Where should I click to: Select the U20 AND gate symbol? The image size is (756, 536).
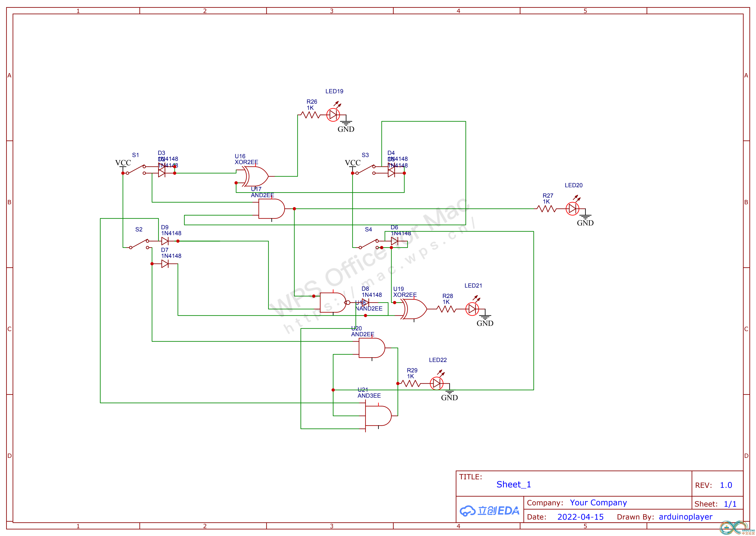coord(372,348)
